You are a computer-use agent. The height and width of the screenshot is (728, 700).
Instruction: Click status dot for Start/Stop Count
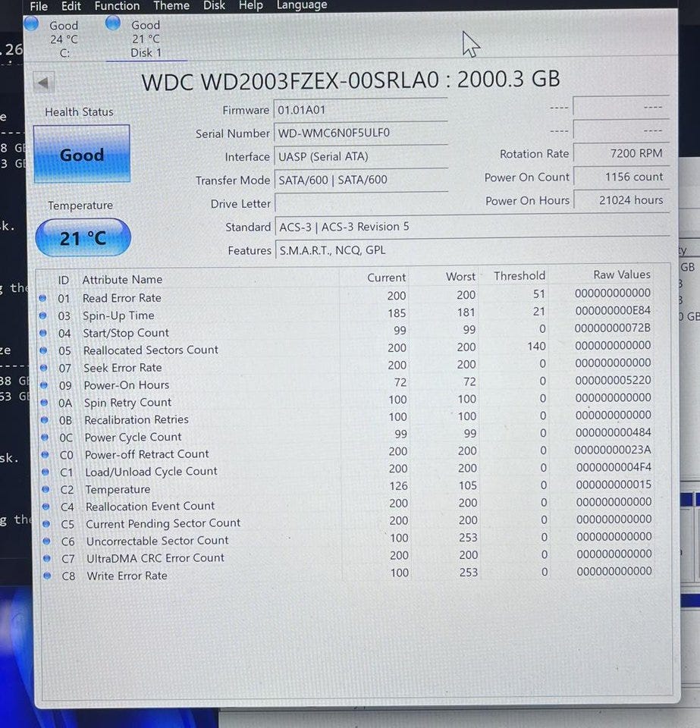tap(43, 333)
